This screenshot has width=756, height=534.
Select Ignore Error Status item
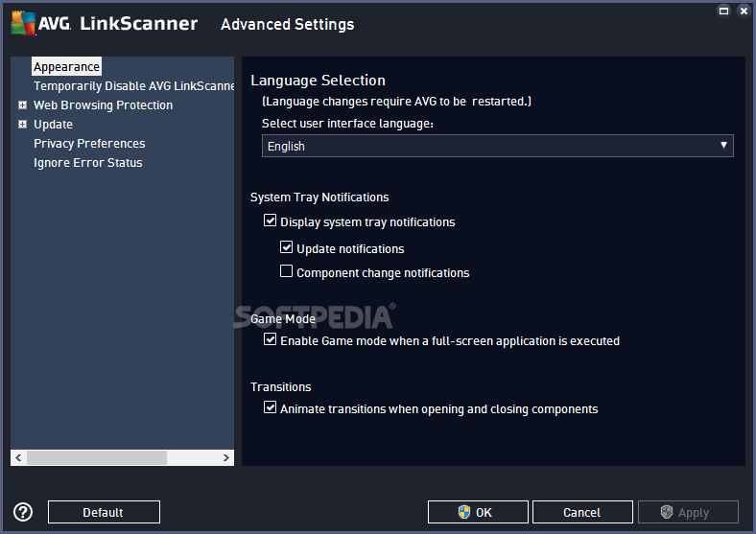(x=87, y=163)
